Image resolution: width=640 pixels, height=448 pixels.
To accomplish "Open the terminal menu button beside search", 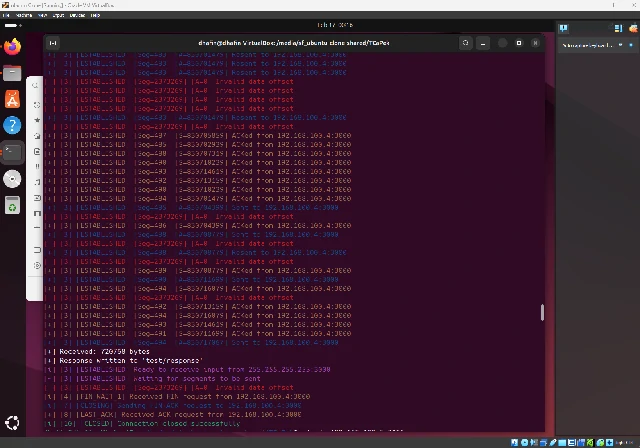I will [x=483, y=43].
